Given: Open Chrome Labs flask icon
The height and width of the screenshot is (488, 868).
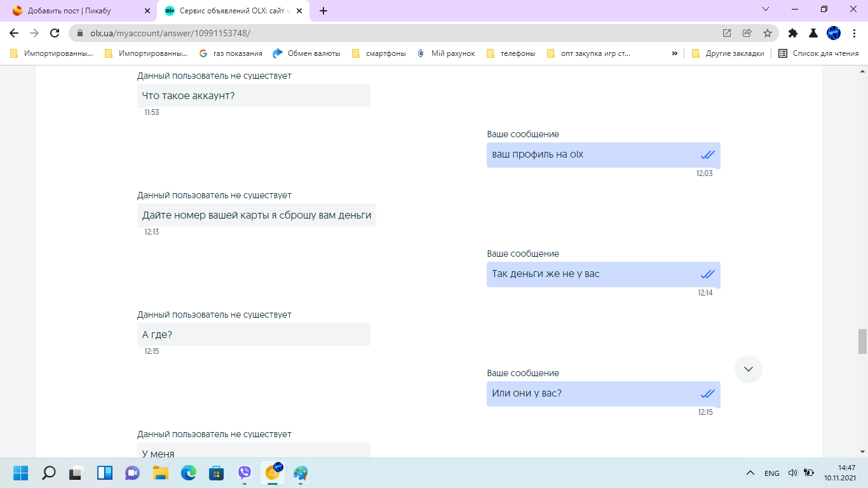Looking at the screenshot, I should tap(813, 33).
